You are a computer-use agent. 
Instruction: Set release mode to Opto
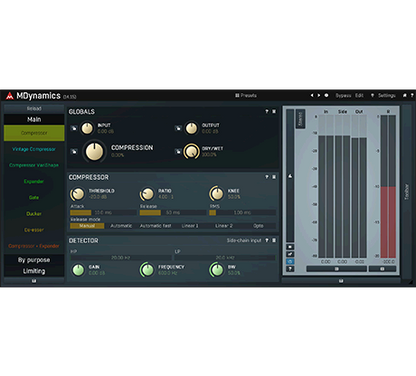pyautogui.click(x=258, y=226)
